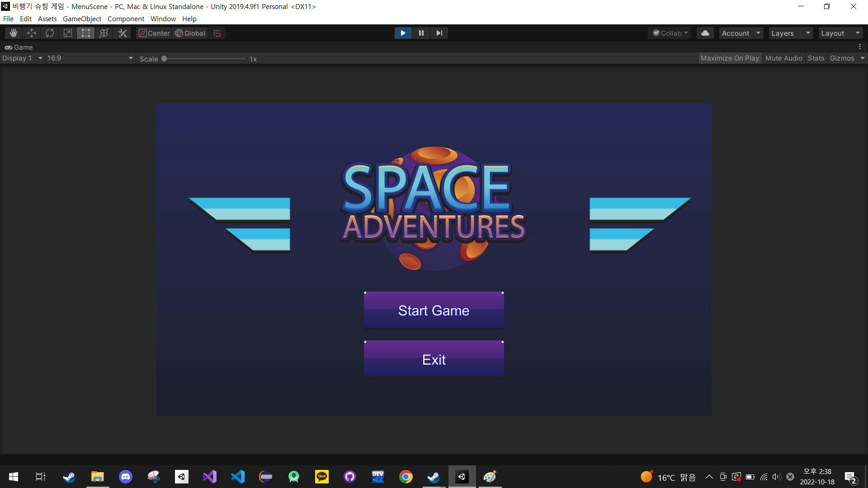
Task: Open Unity Cloud services
Action: tap(705, 33)
